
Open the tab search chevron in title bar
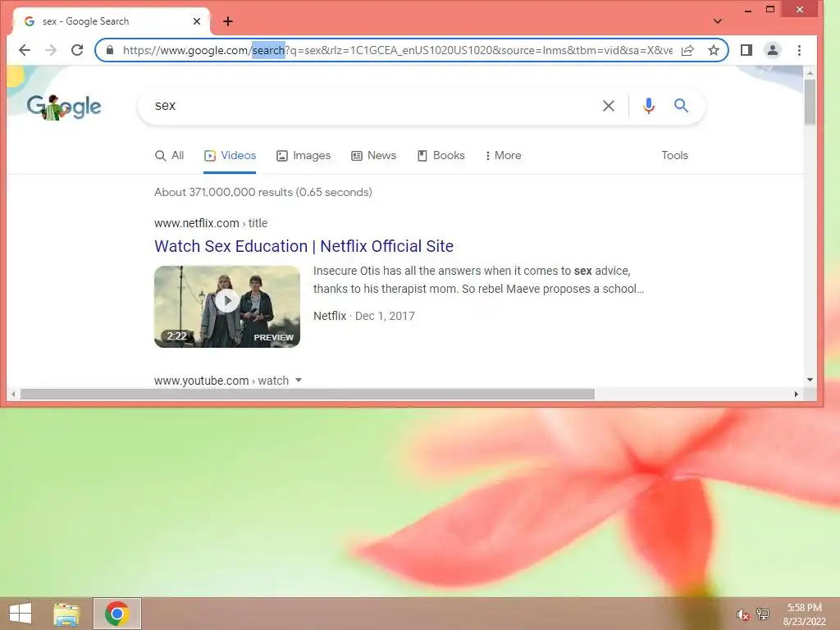718,21
